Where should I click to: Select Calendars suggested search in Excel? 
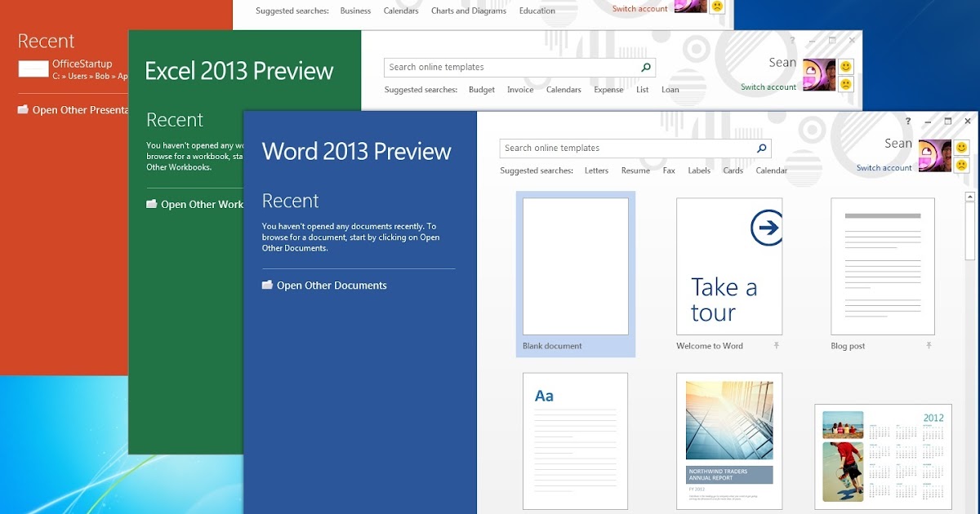(x=563, y=90)
